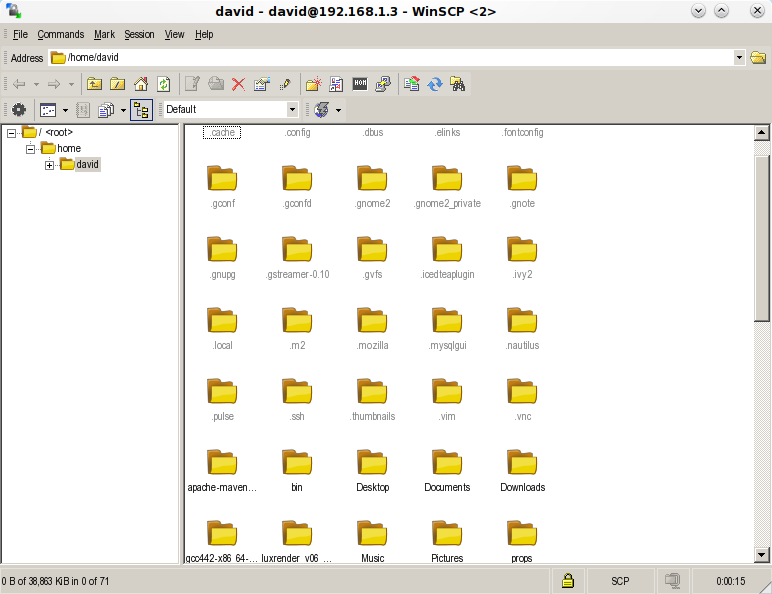Create a new folder via toolbar
The width and height of the screenshot is (772, 594).
point(313,85)
